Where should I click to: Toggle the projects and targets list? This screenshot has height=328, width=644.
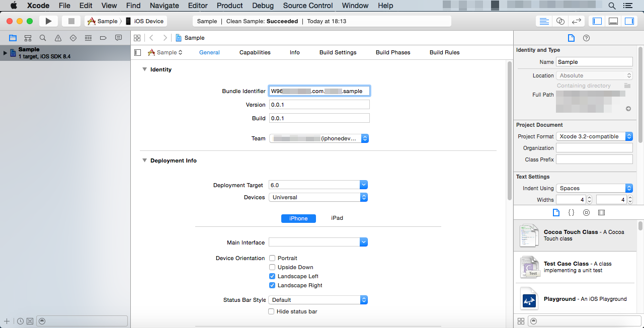138,52
